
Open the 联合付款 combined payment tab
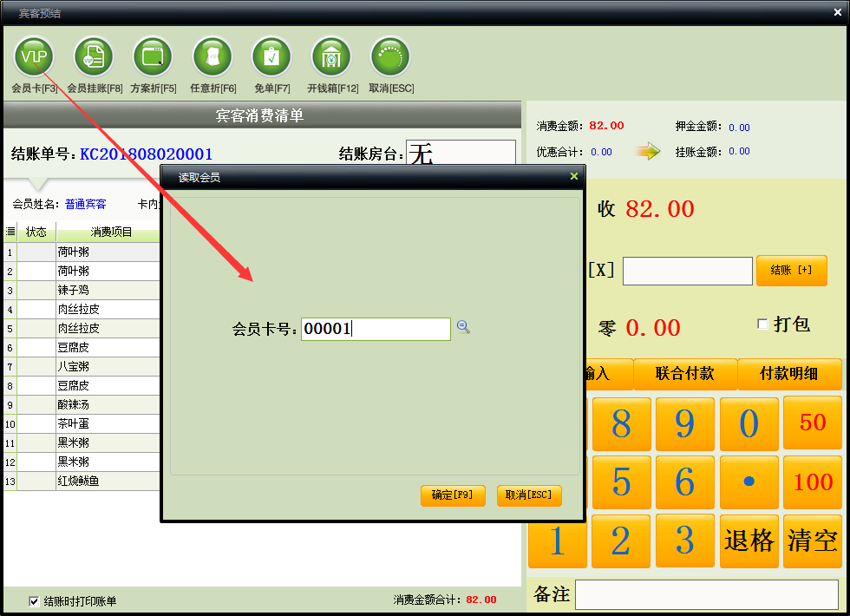point(684,374)
